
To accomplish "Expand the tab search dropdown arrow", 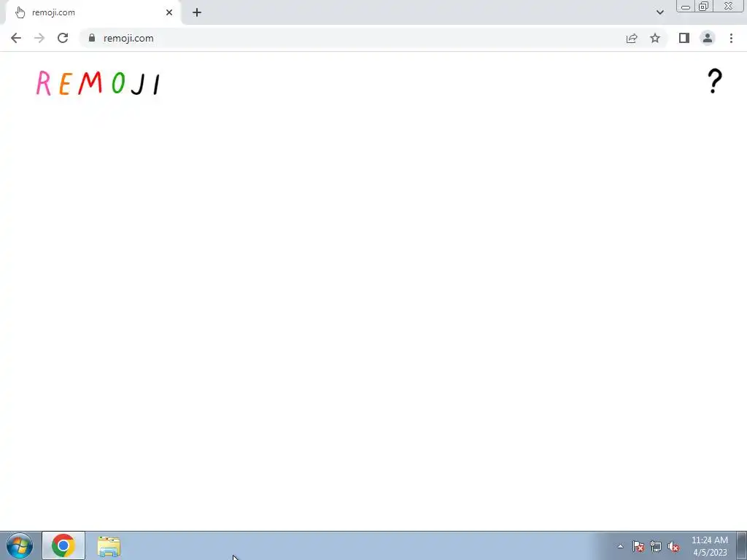I will pyautogui.click(x=659, y=12).
